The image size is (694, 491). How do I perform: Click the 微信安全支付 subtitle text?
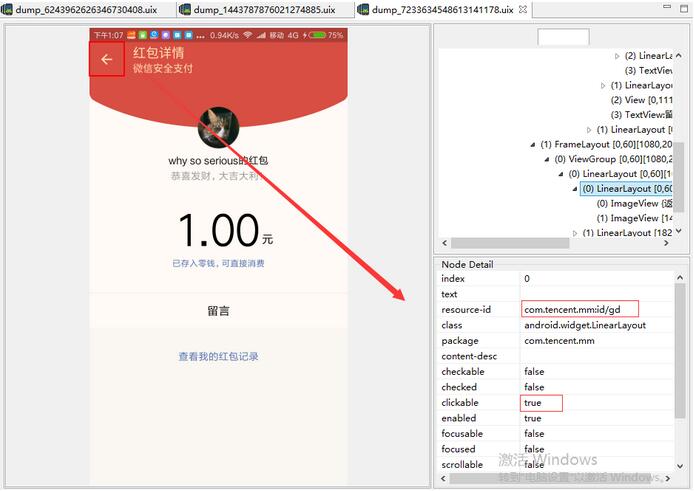[x=162, y=68]
